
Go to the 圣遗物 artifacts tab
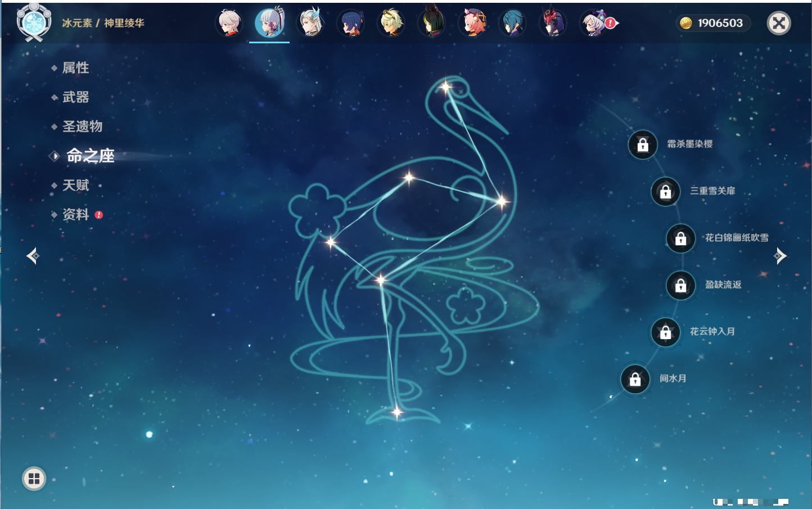pos(82,127)
